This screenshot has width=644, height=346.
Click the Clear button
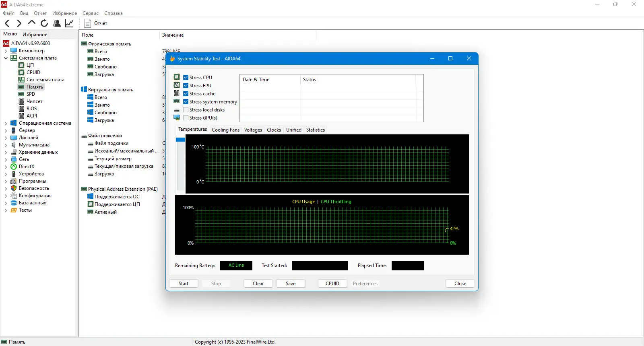pyautogui.click(x=258, y=284)
